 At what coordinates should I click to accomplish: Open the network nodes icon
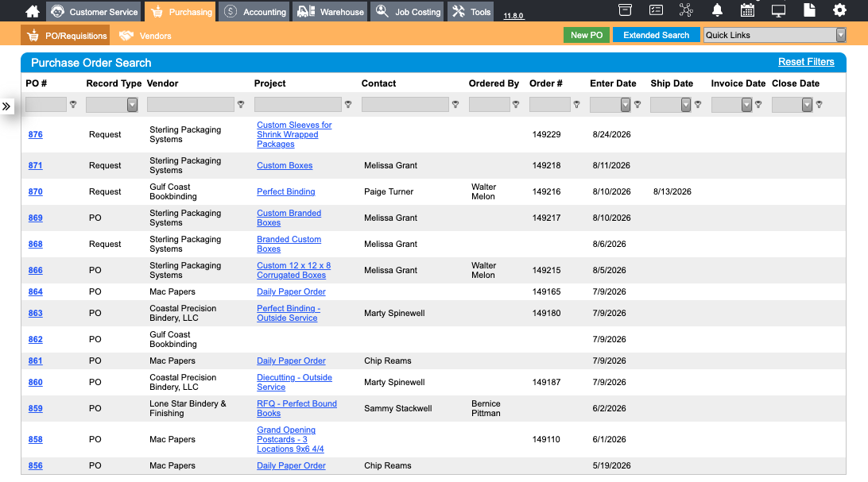pos(686,10)
